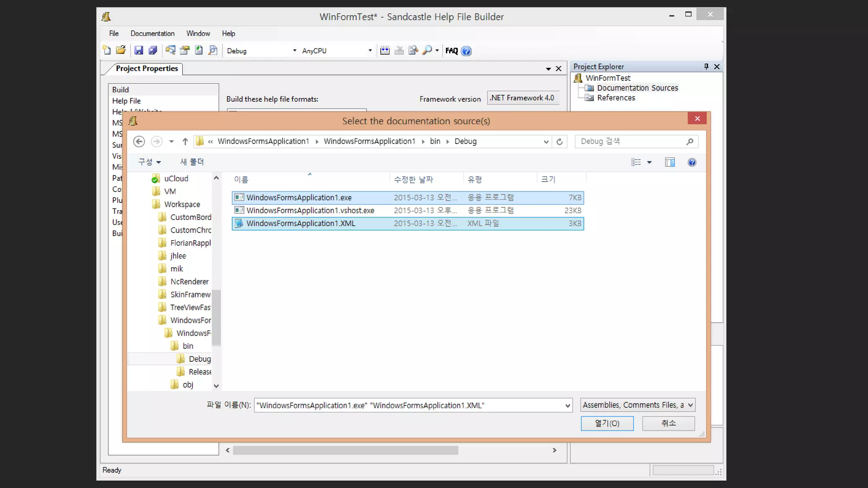Select WindowsFormsApplication1.vshost.exe in the file list
The width and height of the screenshot is (868, 488).
pyautogui.click(x=310, y=211)
